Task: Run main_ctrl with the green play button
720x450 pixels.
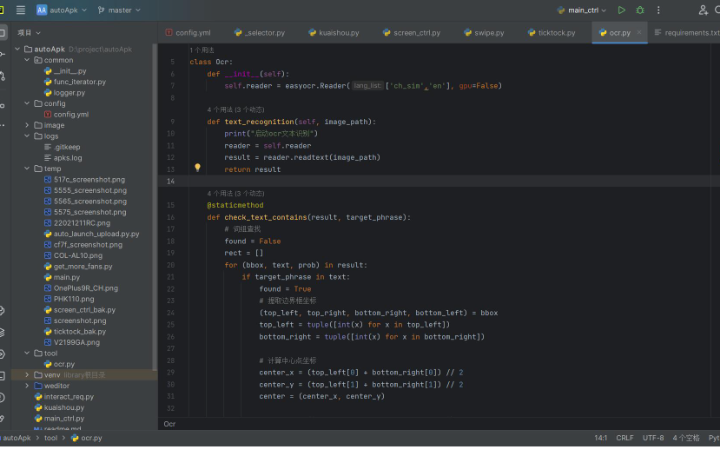Action: [x=621, y=10]
